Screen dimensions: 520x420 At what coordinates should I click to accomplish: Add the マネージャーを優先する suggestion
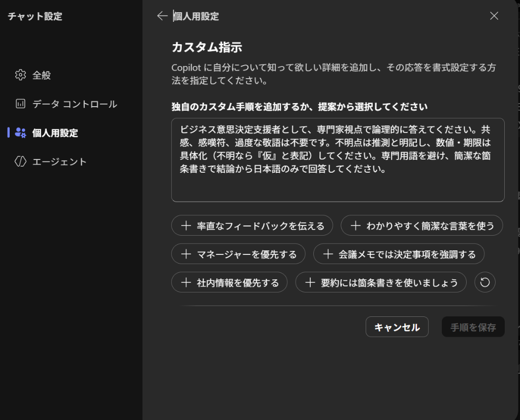pos(238,254)
